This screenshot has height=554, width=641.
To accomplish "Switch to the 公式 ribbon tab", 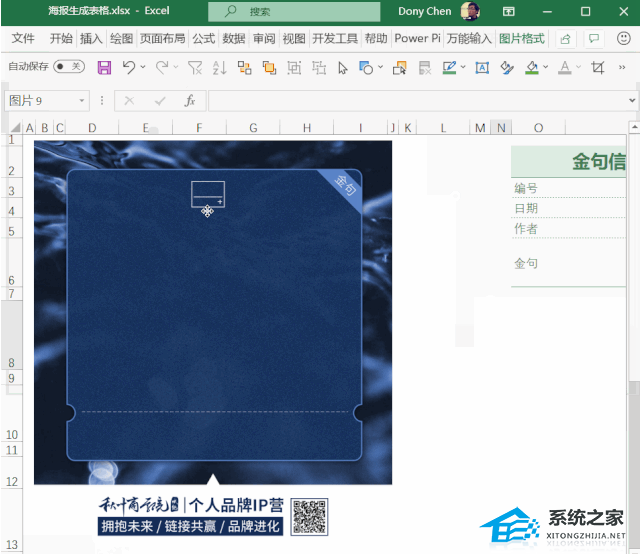I will 204,38.
